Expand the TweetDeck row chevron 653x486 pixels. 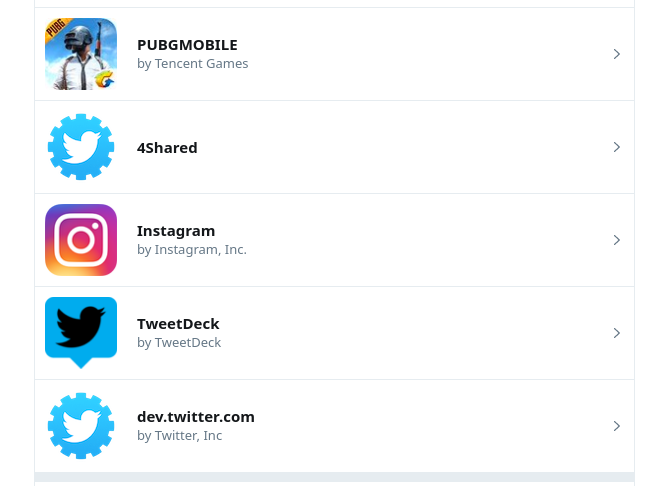click(617, 333)
